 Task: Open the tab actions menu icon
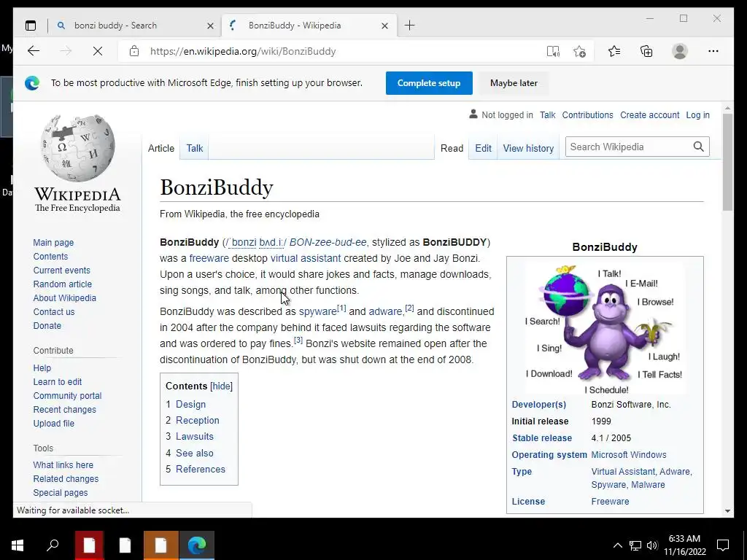click(x=31, y=26)
